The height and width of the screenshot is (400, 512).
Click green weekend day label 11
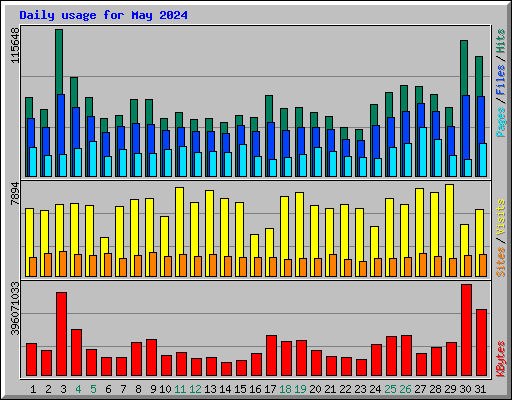[180, 389]
